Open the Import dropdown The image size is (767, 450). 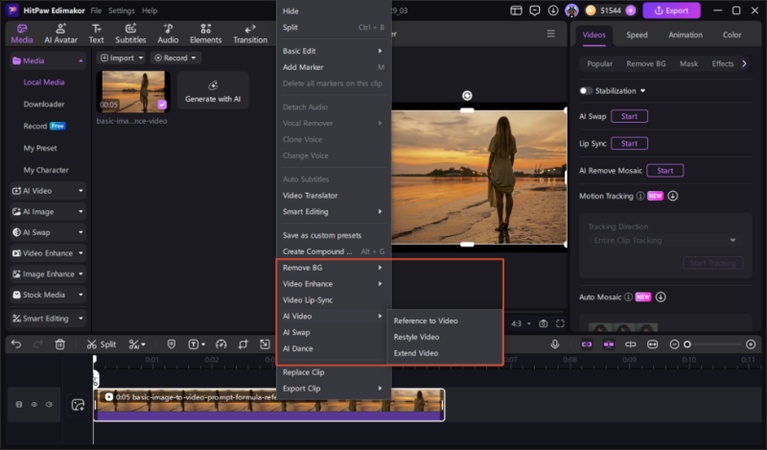pos(121,58)
